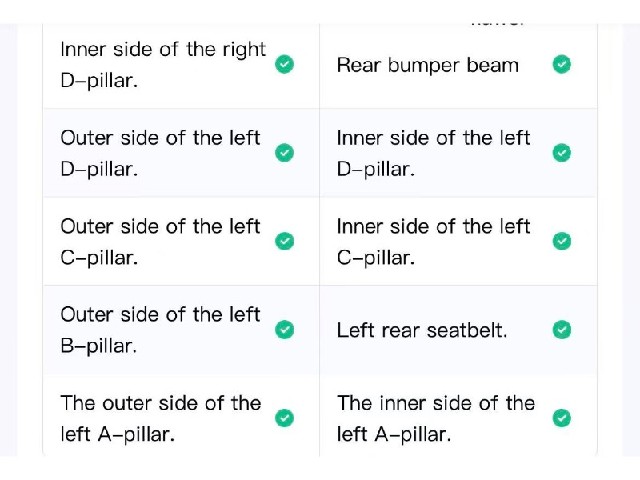Image resolution: width=640 pixels, height=480 pixels.
Task: Open Left rear seatbelt item text
Action: tap(422, 330)
